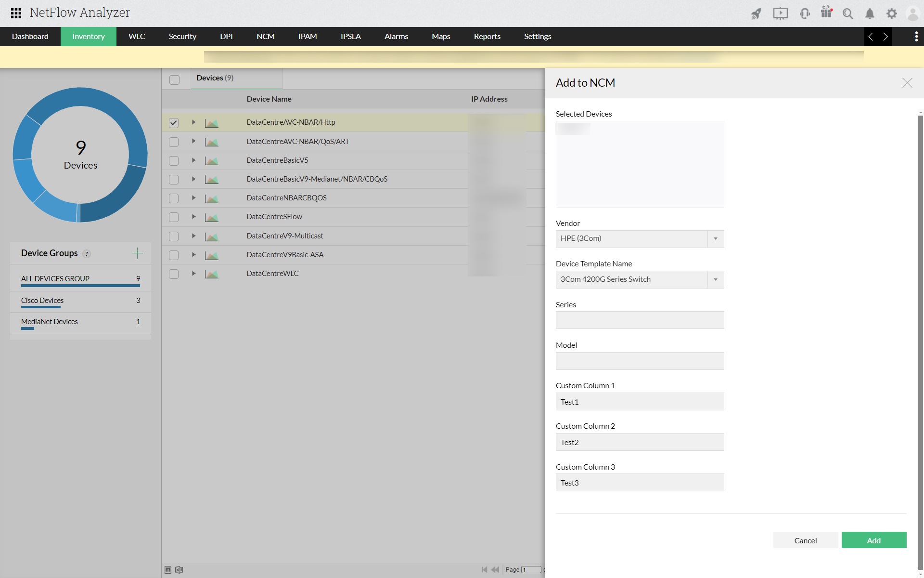Viewport: 924px width, 578px height.
Task: Click the Series input field
Action: (640, 320)
